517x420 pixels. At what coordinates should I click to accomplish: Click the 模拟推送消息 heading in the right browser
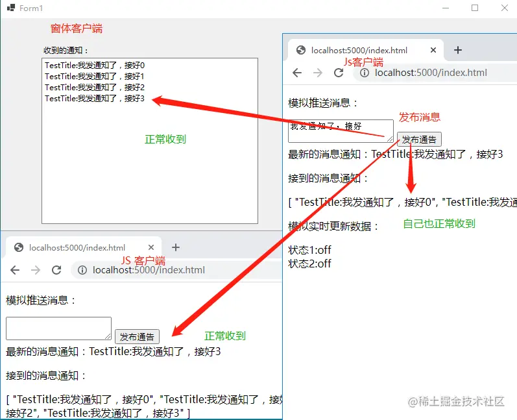pyautogui.click(x=323, y=103)
